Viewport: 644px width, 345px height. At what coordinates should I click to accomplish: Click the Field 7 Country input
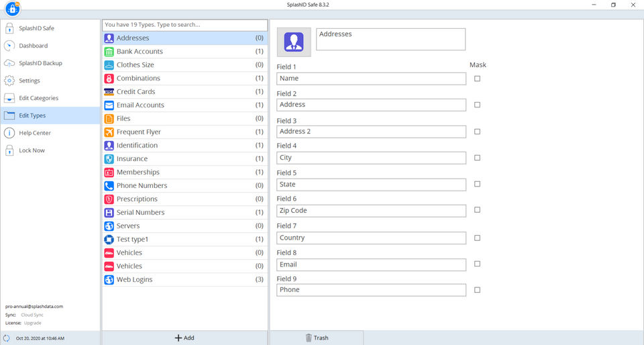[x=371, y=238]
